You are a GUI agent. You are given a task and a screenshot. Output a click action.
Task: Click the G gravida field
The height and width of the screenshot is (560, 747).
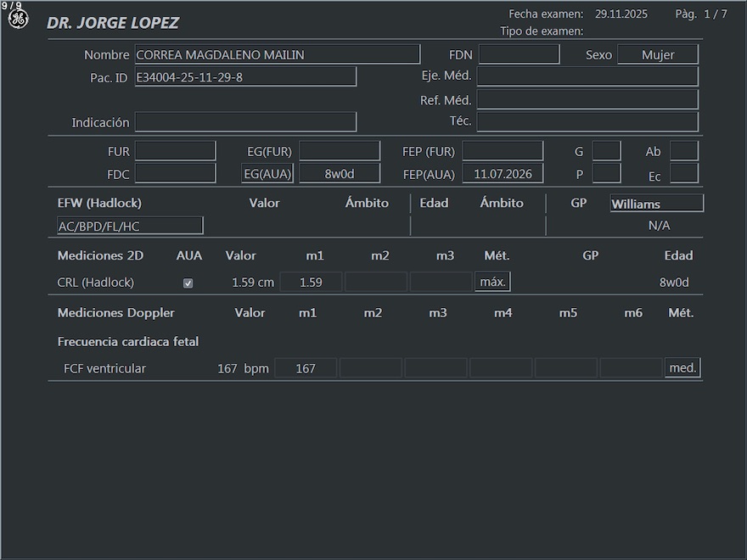tap(606, 151)
